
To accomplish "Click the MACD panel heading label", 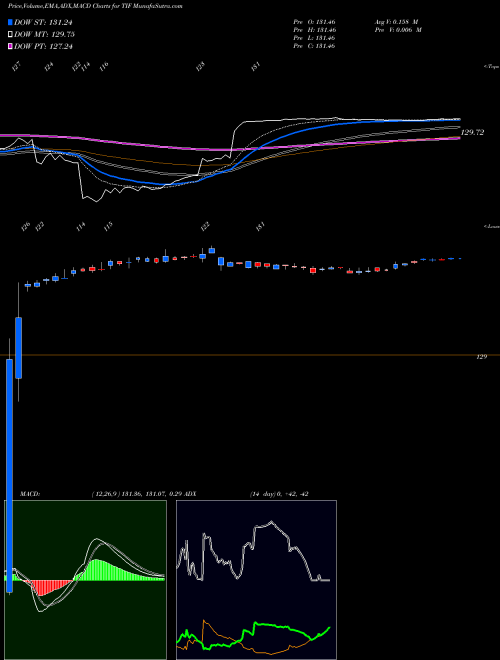I will [29, 494].
